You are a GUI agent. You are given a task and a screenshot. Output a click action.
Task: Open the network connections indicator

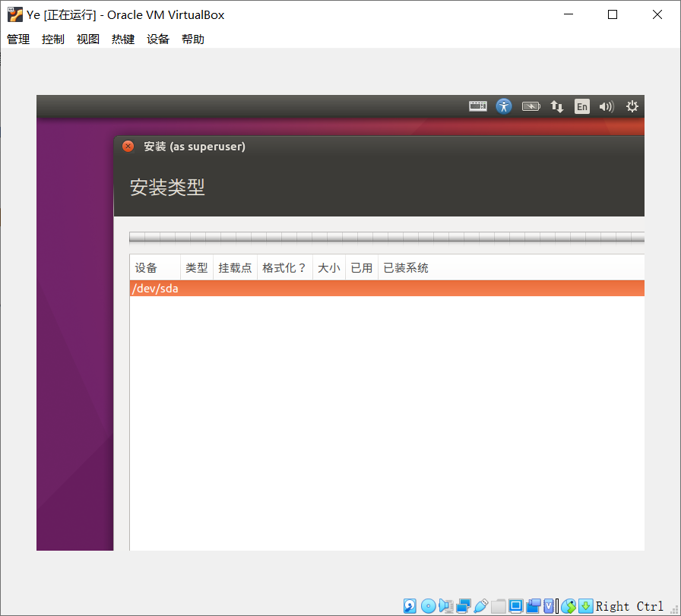point(557,106)
